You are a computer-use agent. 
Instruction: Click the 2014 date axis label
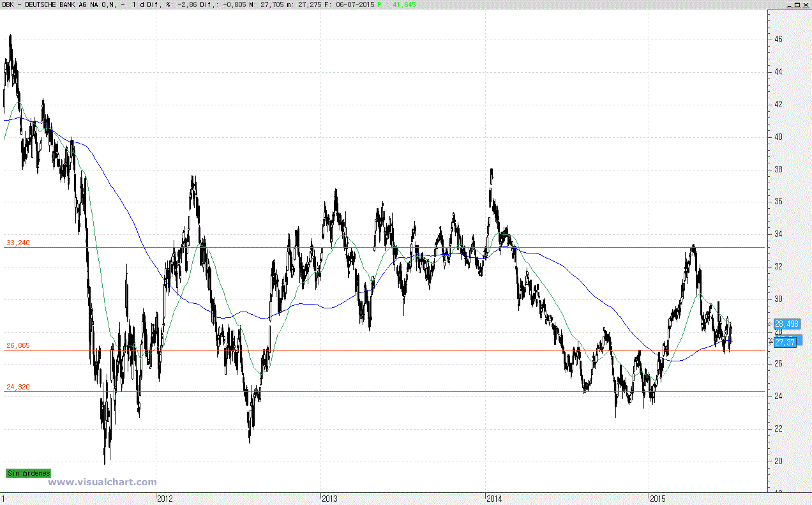[494, 498]
